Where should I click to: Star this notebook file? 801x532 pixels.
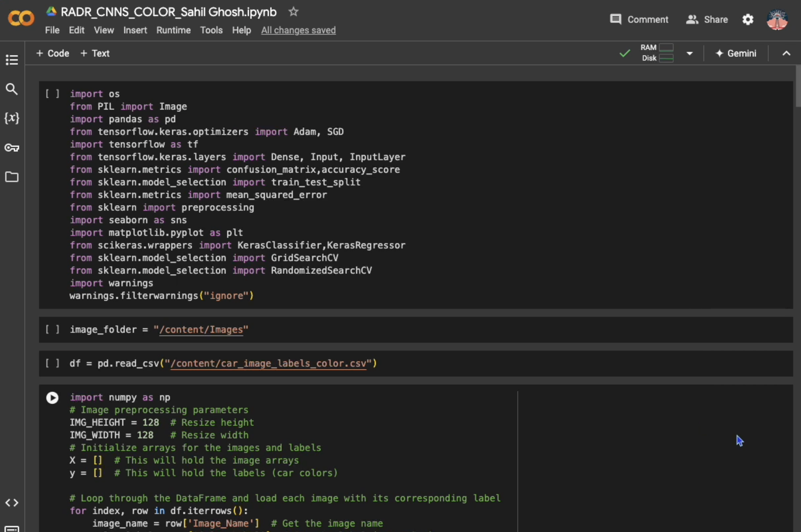pos(293,12)
